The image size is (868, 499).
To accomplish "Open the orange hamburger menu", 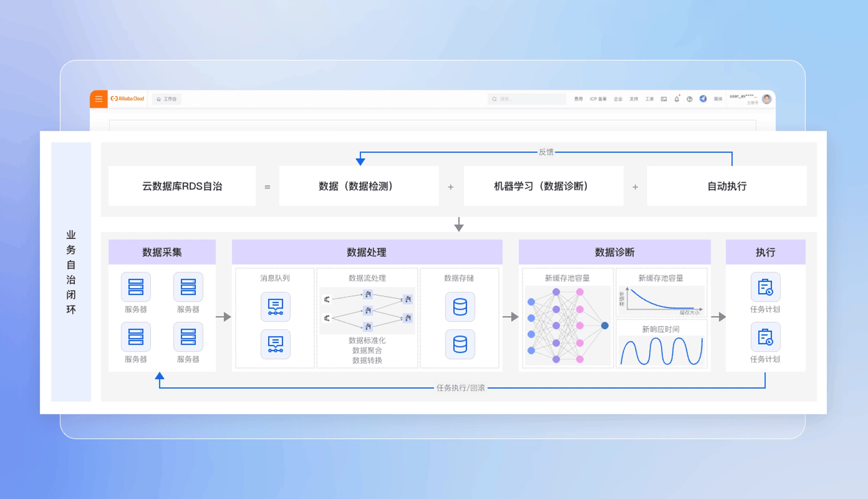I will coord(98,99).
